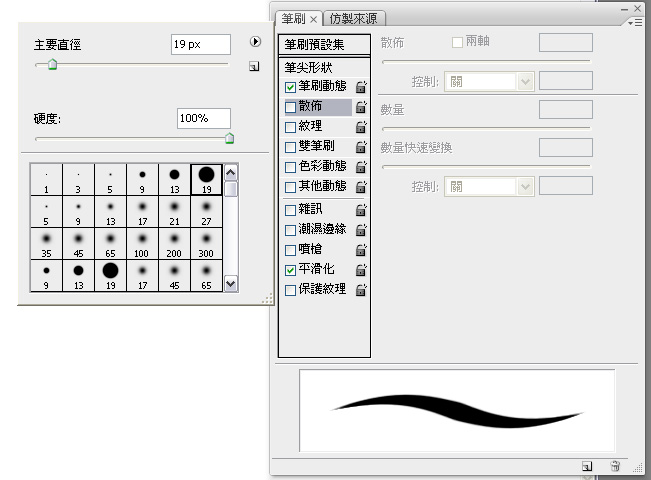Click the lock icon beside 潮濕邊緣
Viewport: 651px width, 480px height.
click(361, 230)
